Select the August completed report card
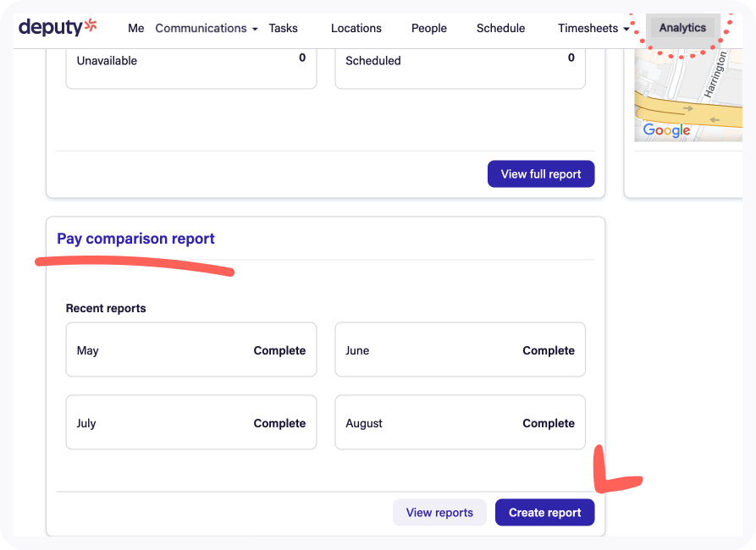 pos(460,423)
